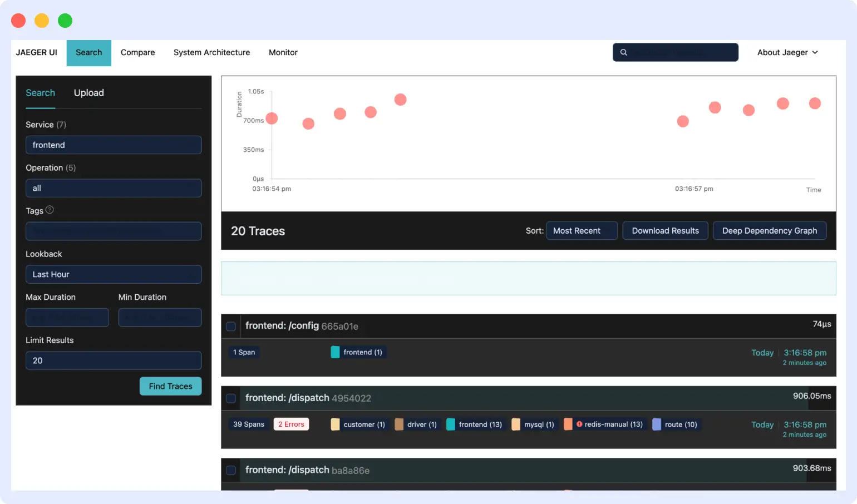Open trace frontend: /dispatch ba8a86e
This screenshot has width=857, height=504.
click(x=307, y=470)
